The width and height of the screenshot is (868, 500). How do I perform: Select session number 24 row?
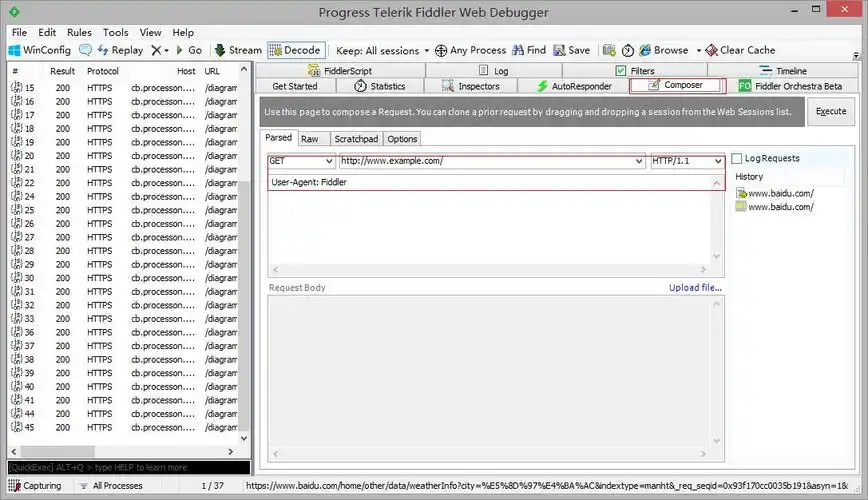[124, 196]
